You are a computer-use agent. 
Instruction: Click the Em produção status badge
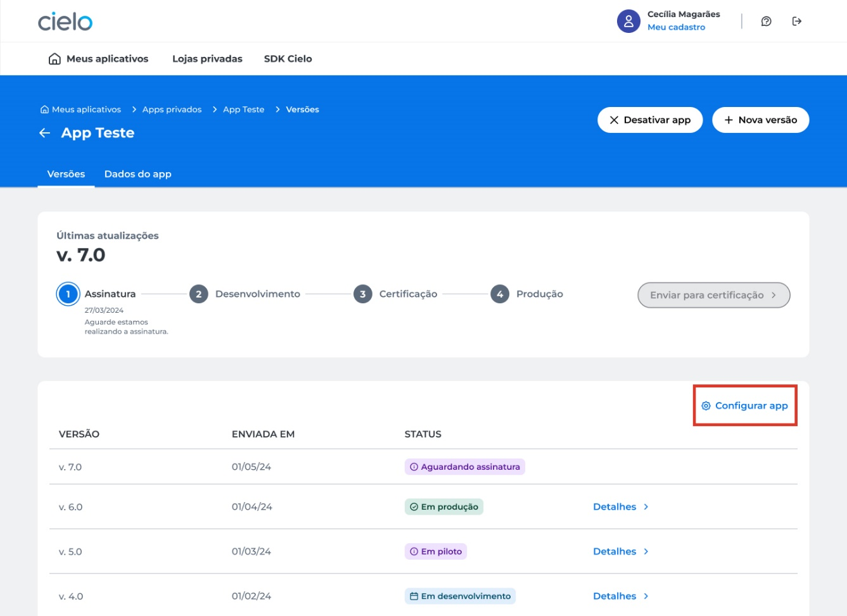click(444, 506)
